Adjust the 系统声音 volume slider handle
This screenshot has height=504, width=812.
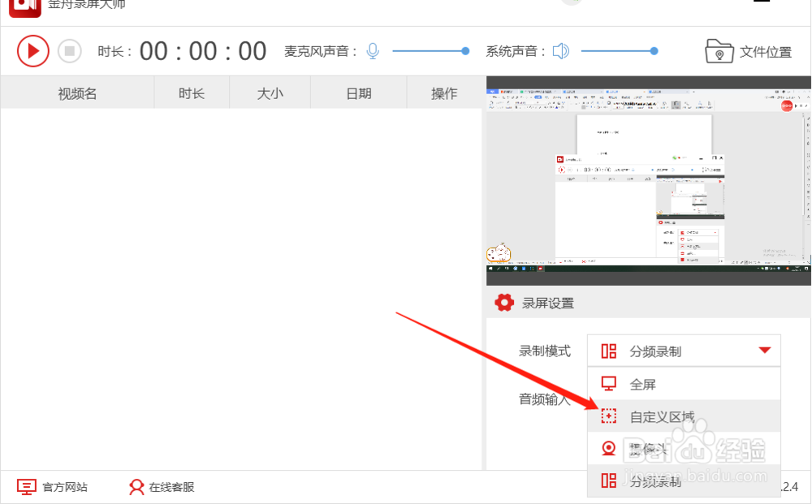pos(654,51)
